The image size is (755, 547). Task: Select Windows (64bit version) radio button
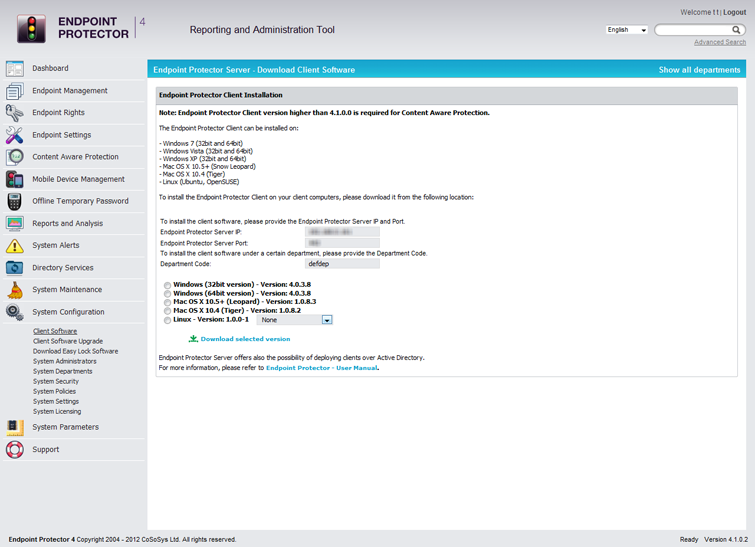[x=167, y=294]
